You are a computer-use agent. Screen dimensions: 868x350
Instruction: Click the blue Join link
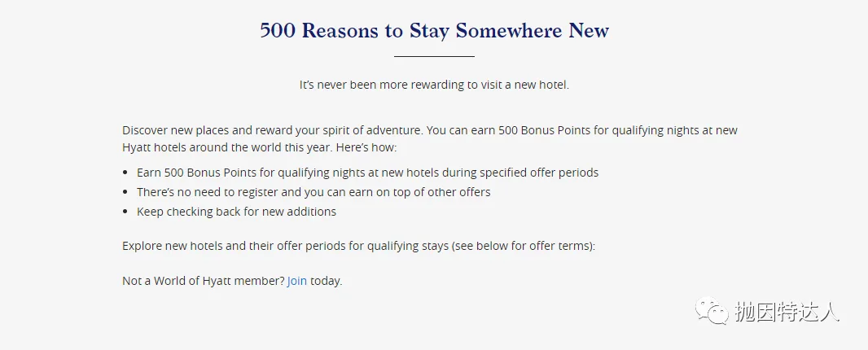pyautogui.click(x=296, y=281)
